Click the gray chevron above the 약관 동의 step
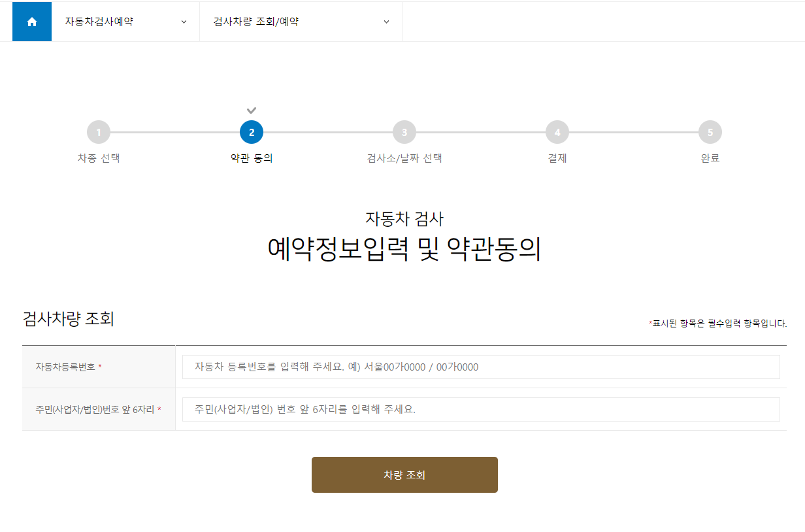805x532 pixels. tap(252, 110)
